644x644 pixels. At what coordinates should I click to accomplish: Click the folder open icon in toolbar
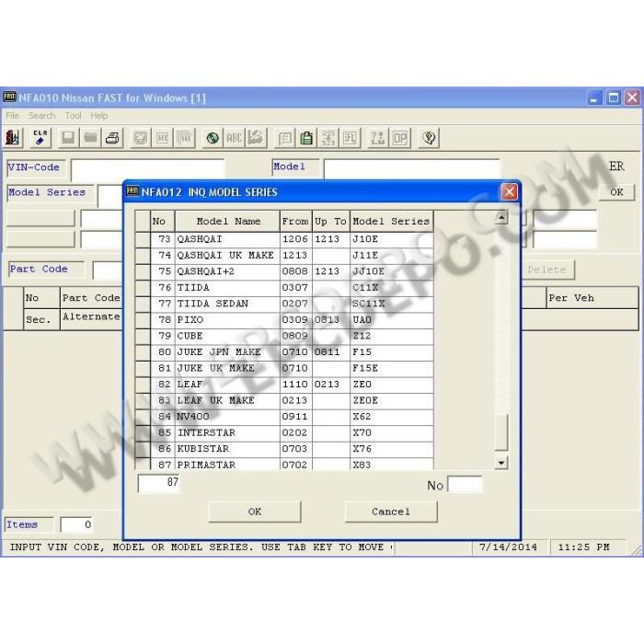point(90,138)
